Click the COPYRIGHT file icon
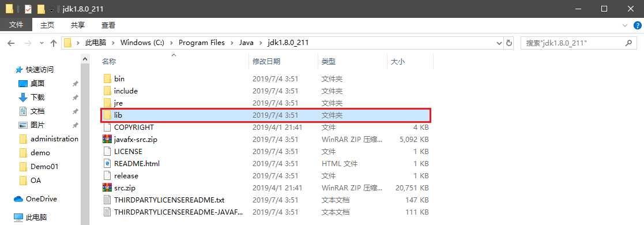This screenshot has height=225, width=644. point(107,127)
